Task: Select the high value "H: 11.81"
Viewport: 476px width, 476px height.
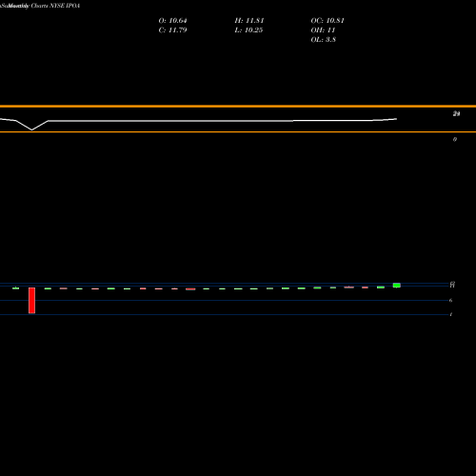Action: (249, 20)
